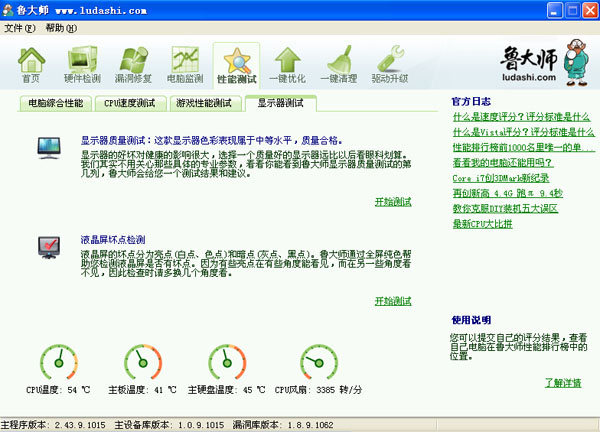Open the 文件(F) menu
The width and height of the screenshot is (600, 432).
[x=20, y=28]
